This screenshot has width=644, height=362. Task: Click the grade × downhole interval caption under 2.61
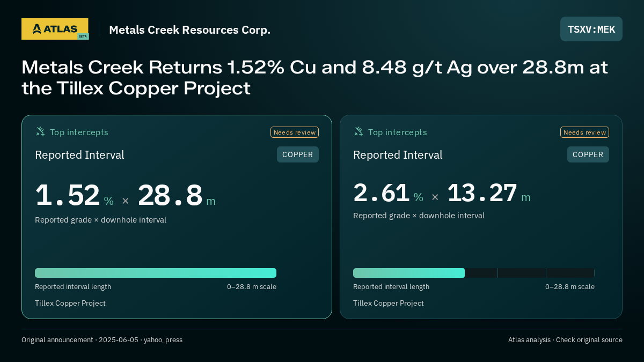click(419, 216)
